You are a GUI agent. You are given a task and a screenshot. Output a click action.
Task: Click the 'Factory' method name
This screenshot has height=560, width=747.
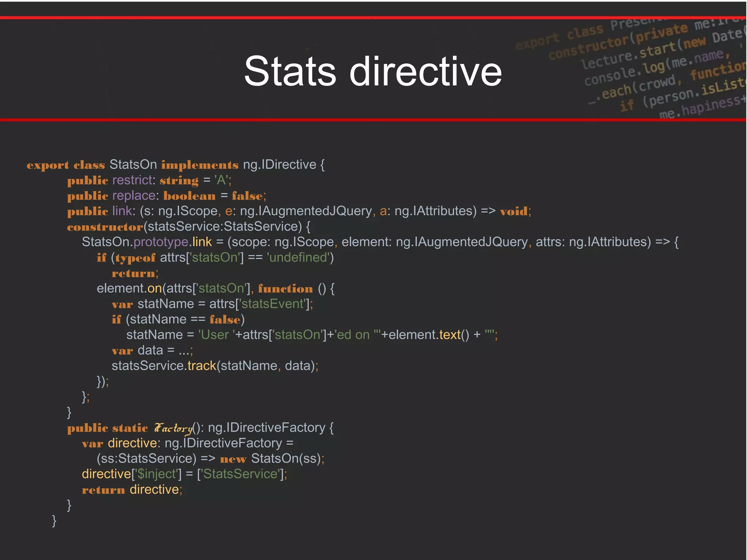173,428
